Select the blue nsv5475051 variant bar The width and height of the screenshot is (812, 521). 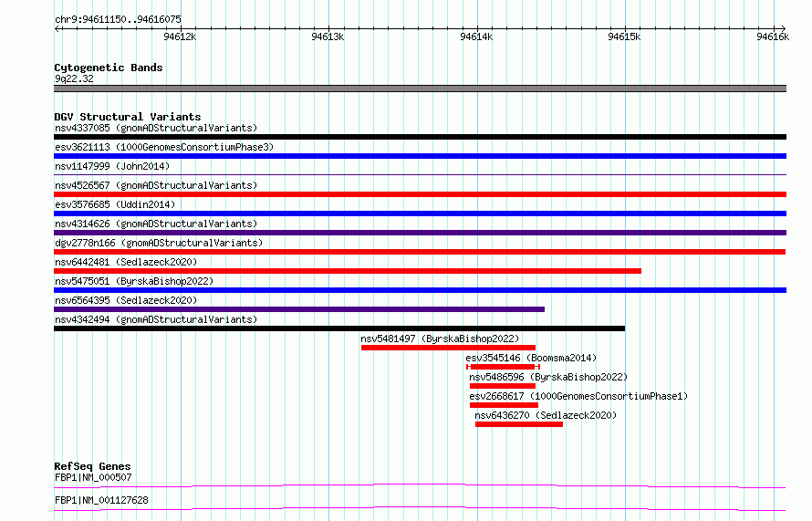point(420,290)
